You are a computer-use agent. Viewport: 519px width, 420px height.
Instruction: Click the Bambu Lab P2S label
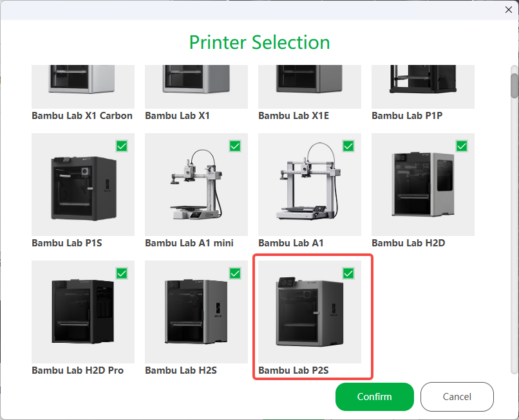point(294,370)
